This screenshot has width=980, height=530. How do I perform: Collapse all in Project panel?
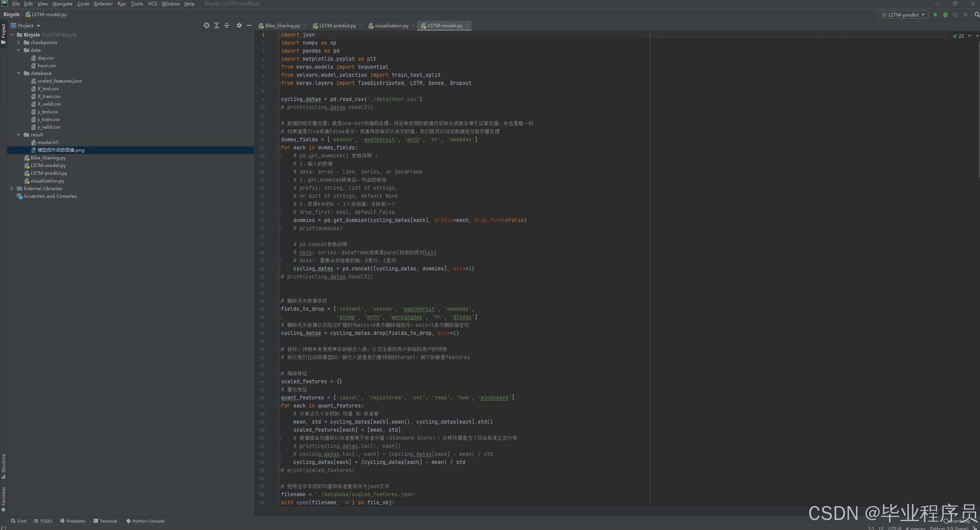point(227,25)
